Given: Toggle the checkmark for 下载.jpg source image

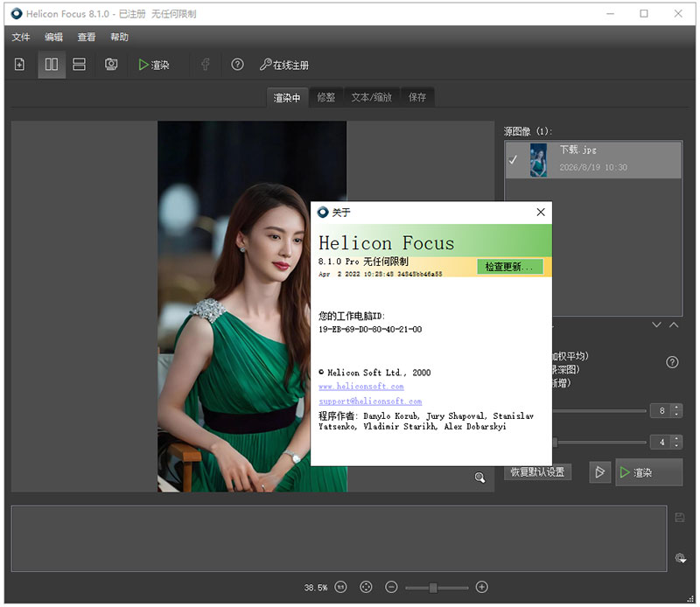Looking at the screenshot, I should tap(513, 160).
